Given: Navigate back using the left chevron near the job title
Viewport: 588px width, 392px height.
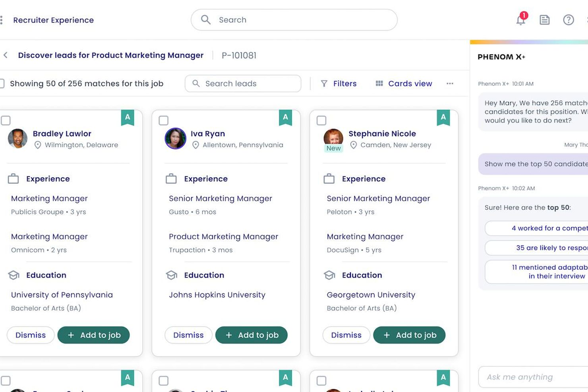Looking at the screenshot, I should tap(6, 55).
